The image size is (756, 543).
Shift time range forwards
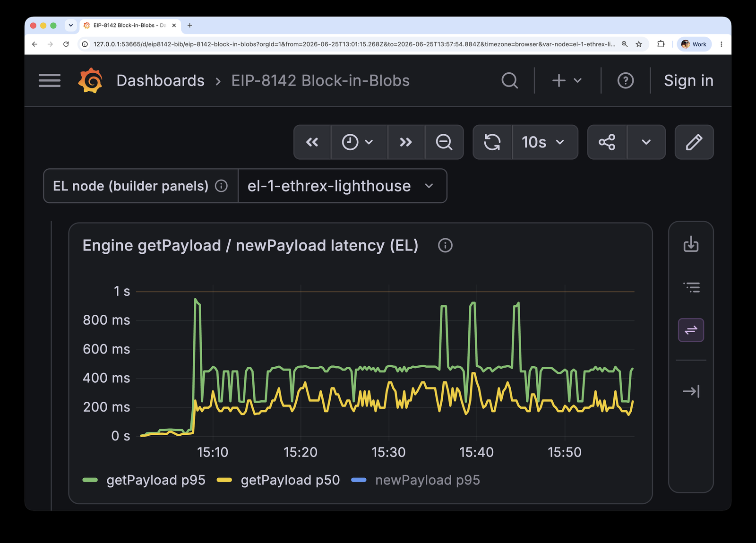click(406, 142)
